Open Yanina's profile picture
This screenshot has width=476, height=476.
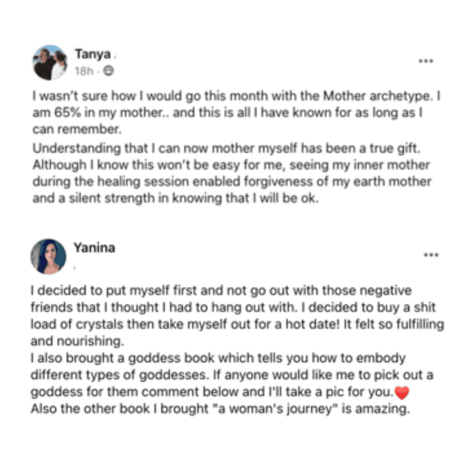point(48,256)
